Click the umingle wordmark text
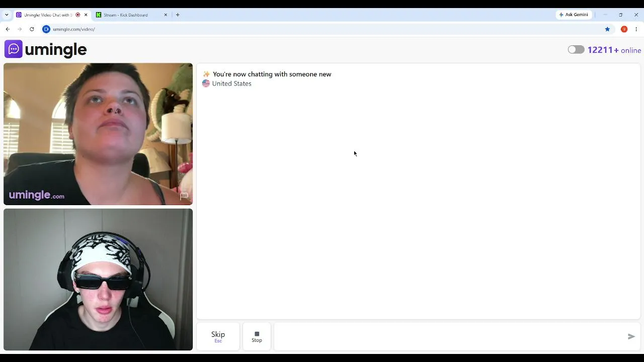This screenshot has width=644, height=362. (56, 50)
